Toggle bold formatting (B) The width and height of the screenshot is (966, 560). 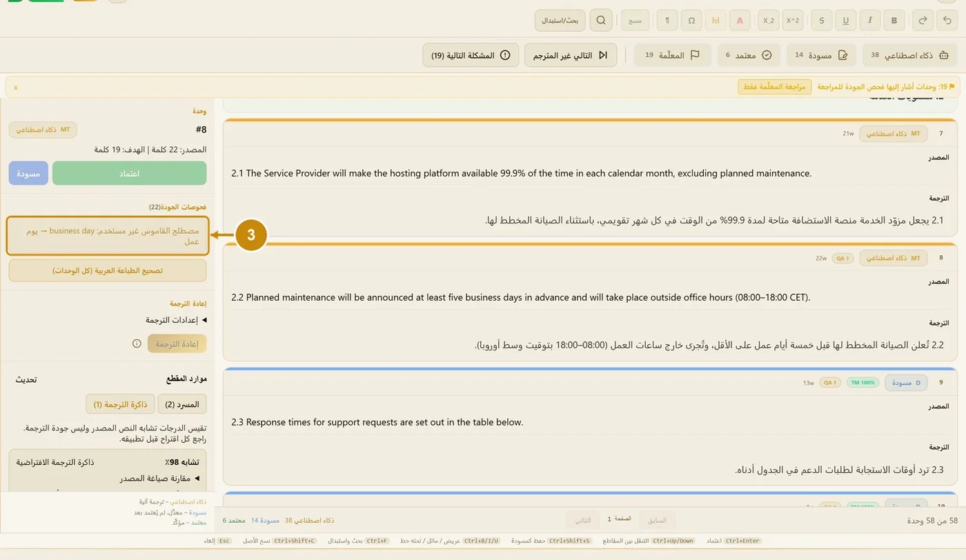point(894,21)
